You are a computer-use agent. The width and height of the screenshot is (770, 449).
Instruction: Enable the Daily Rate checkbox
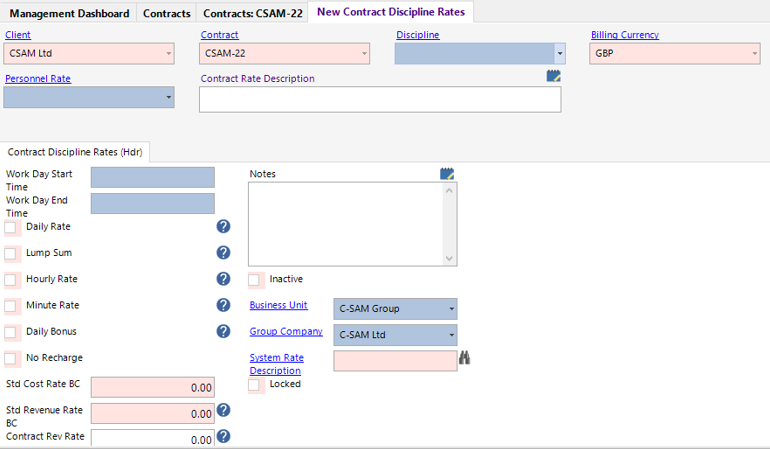pos(10,227)
